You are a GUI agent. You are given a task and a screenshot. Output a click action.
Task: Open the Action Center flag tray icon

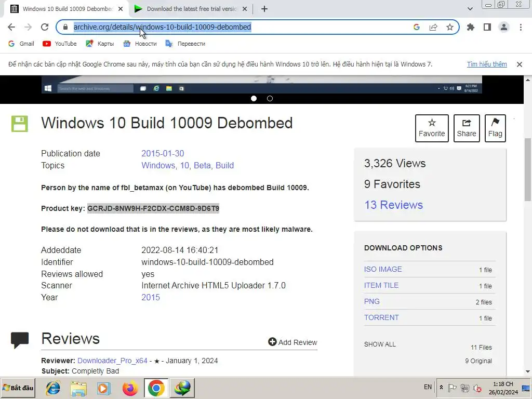(x=452, y=388)
